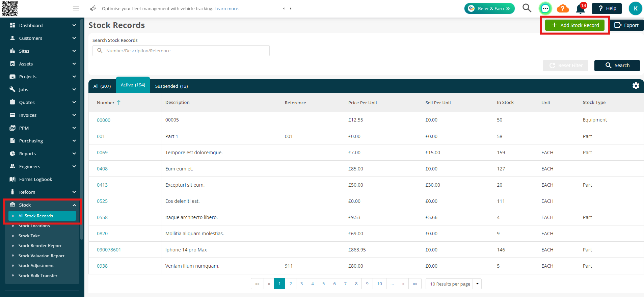Screen dimensions: 644x297
Task: Open Stock Valuation Report menu item
Action: click(x=41, y=255)
